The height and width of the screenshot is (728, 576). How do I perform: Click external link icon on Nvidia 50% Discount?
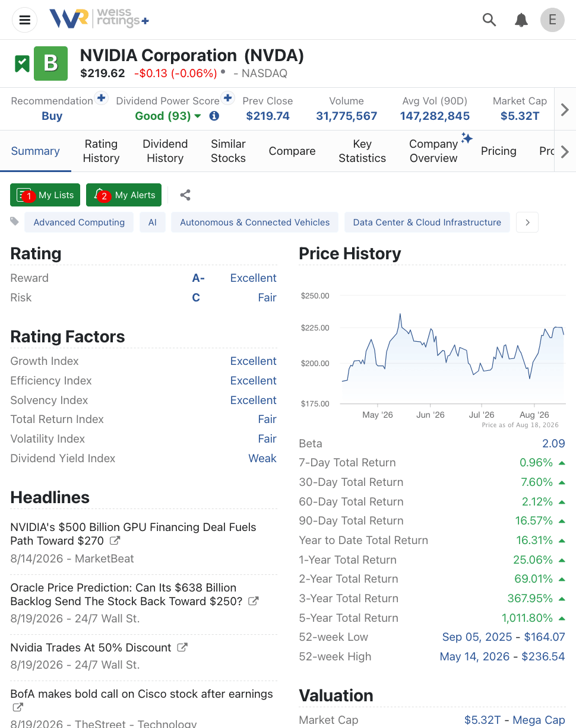[183, 648]
